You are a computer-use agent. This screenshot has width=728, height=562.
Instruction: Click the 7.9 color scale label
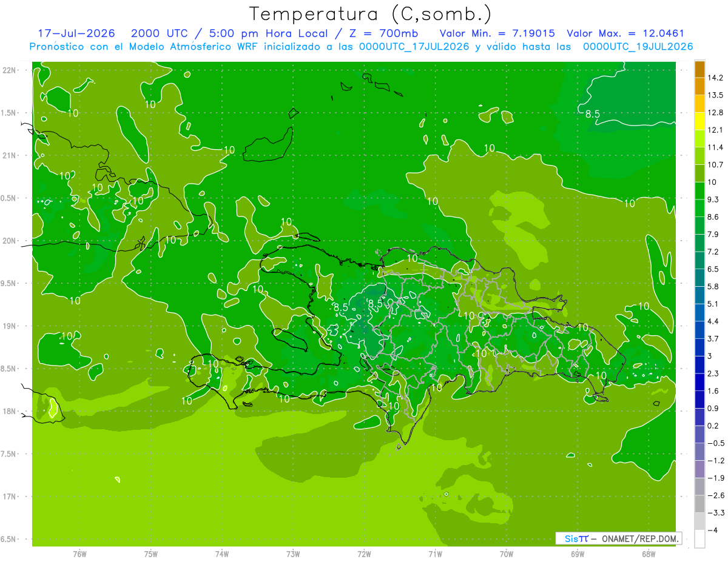(713, 234)
